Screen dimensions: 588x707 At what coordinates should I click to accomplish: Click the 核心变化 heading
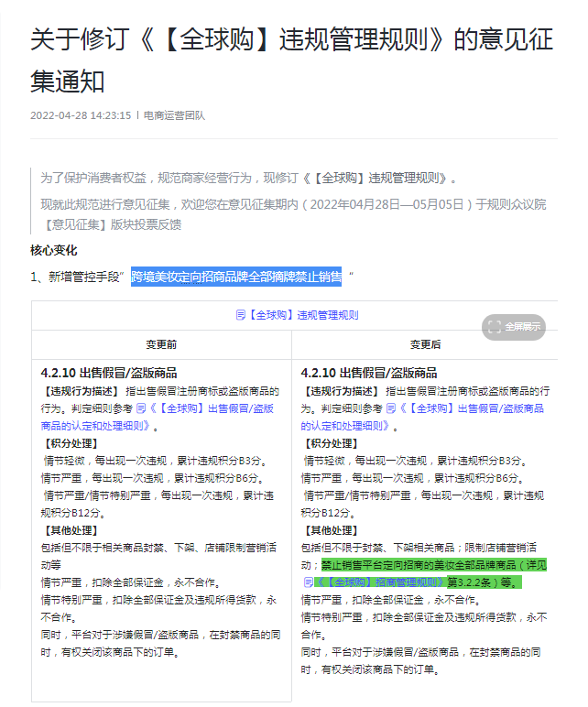tap(54, 250)
